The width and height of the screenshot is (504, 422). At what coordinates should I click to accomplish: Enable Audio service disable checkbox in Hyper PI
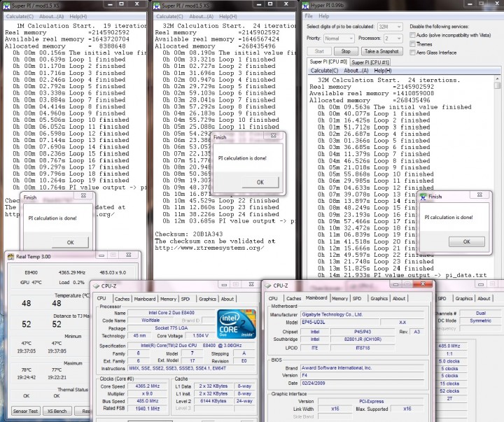click(x=412, y=35)
